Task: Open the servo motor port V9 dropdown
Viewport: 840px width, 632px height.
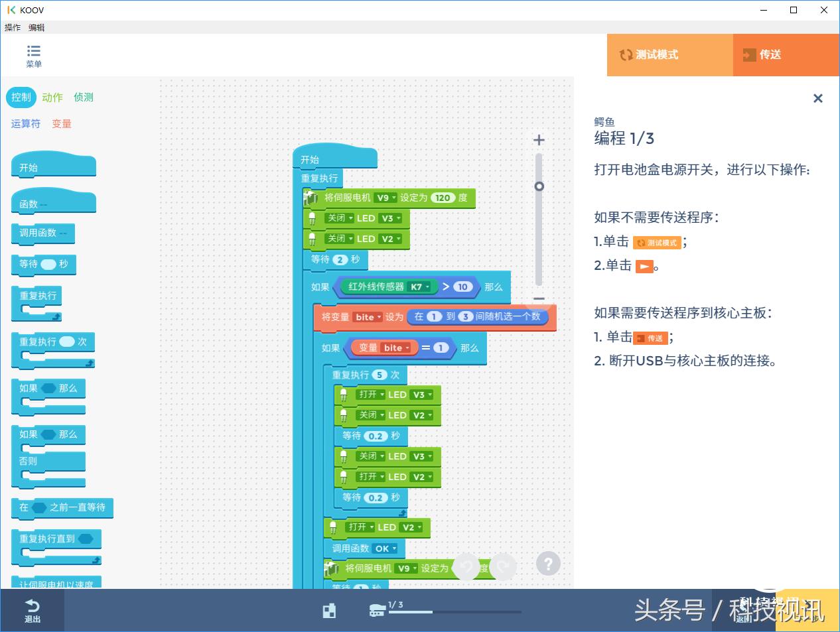Action: coord(385,198)
